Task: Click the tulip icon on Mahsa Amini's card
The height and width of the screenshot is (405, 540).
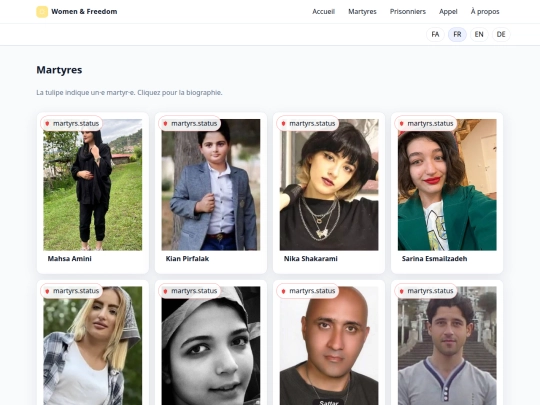Action: 47,124
